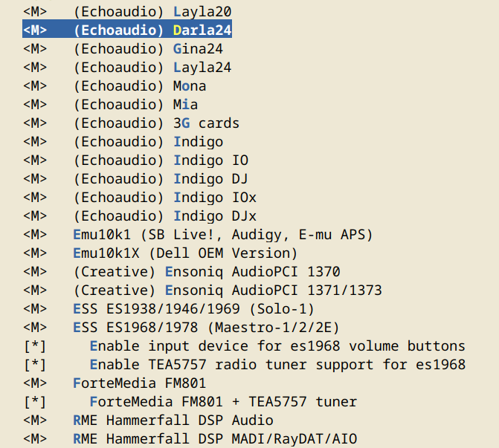The image size is (499, 448).
Task: Click the <M> marker beside Gina24
Action: (x=34, y=49)
